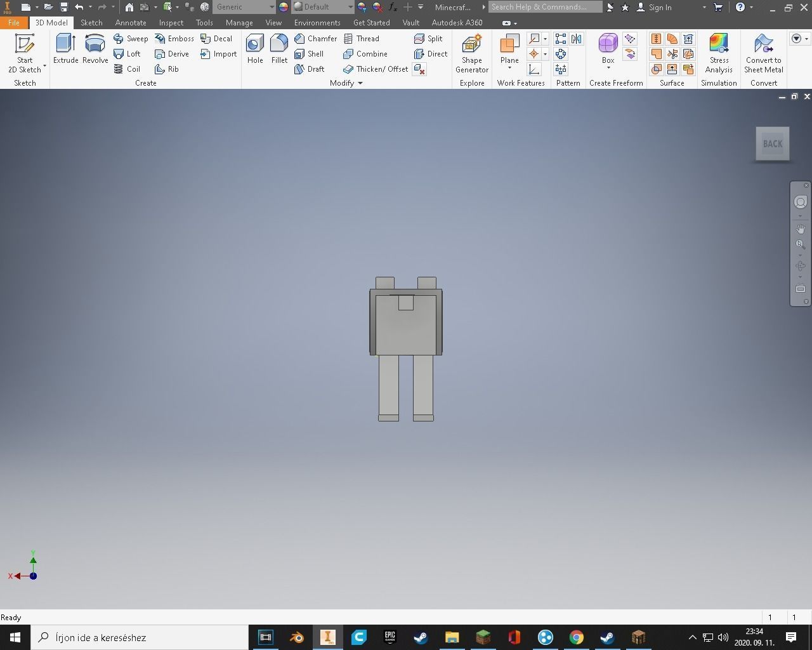Viewport: 812px width, 650px height.
Task: Open the Coil tool
Action: tap(129, 69)
